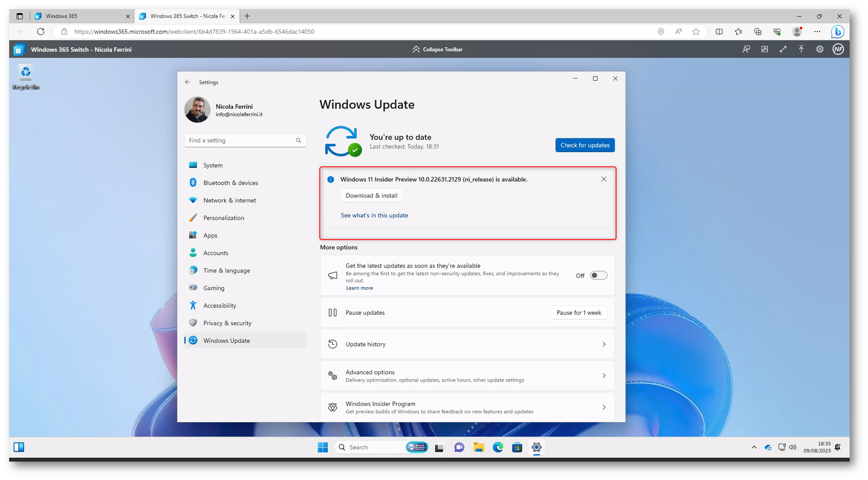
Task: Open Microsoft Store from the taskbar
Action: pyautogui.click(x=517, y=447)
